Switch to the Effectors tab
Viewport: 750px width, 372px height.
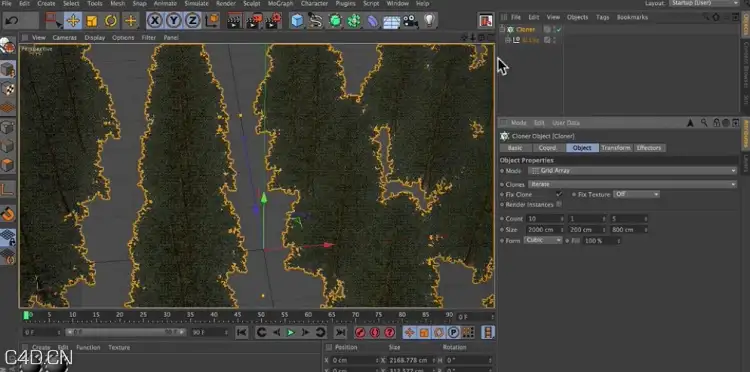(x=649, y=148)
